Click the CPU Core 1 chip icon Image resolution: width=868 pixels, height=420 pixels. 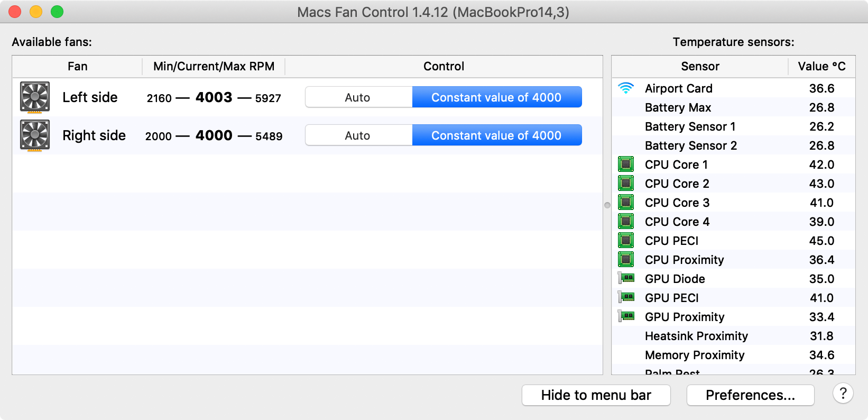626,165
